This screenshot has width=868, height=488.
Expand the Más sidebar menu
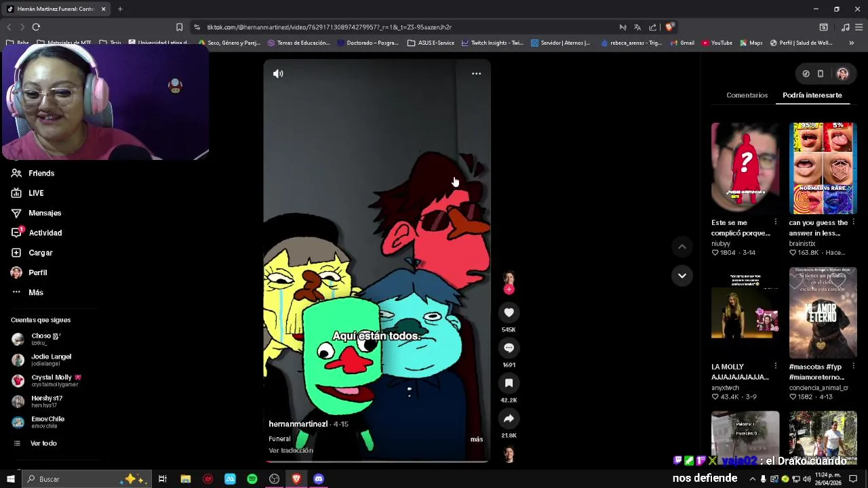point(36,292)
